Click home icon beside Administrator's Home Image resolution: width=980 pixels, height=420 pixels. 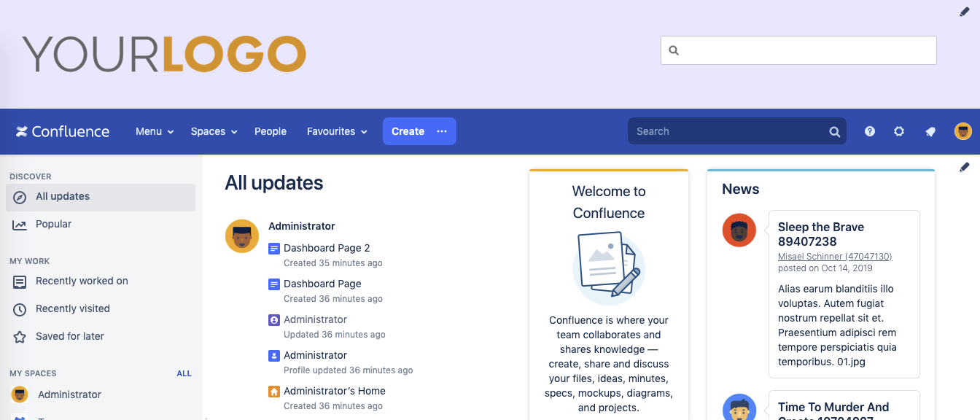click(x=274, y=391)
